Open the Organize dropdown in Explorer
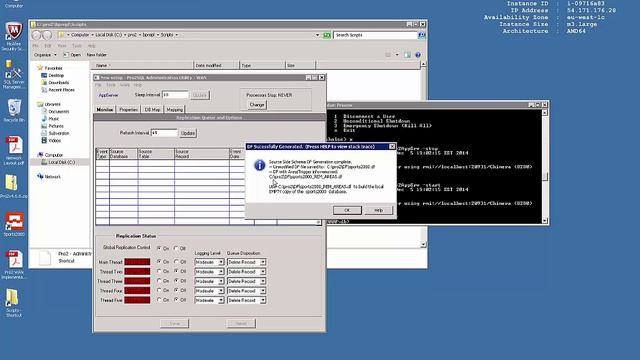Image resolution: width=640 pixels, height=360 pixels. click(45, 55)
